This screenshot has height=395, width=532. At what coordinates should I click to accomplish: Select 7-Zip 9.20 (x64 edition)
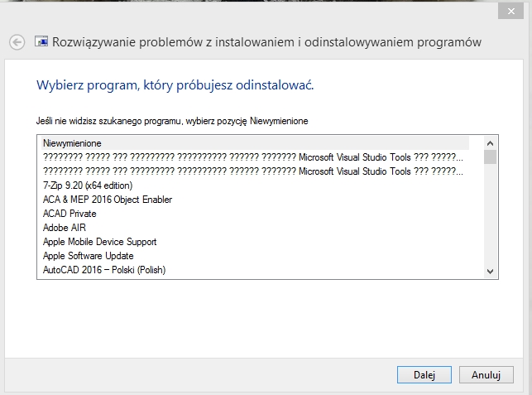(x=255, y=185)
